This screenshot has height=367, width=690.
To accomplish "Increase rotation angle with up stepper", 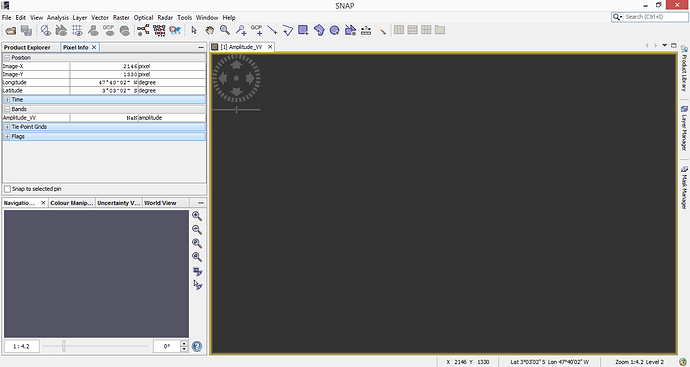I will 184,343.
